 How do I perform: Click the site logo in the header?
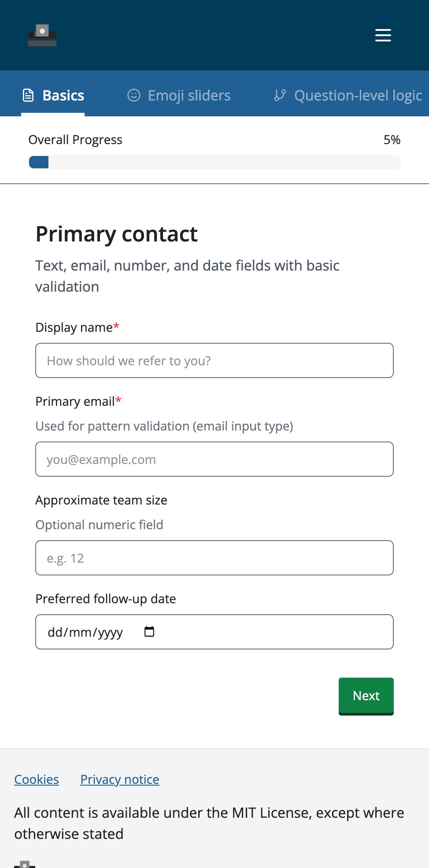point(42,35)
